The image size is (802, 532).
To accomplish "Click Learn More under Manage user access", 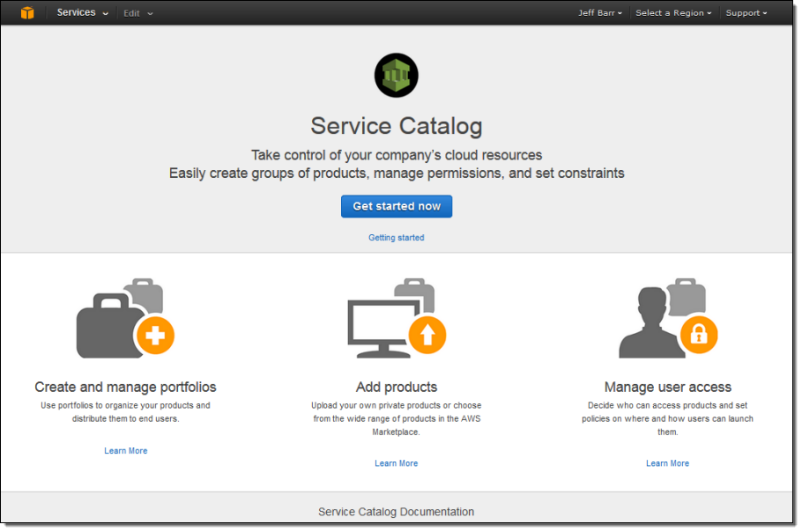I will (x=667, y=463).
